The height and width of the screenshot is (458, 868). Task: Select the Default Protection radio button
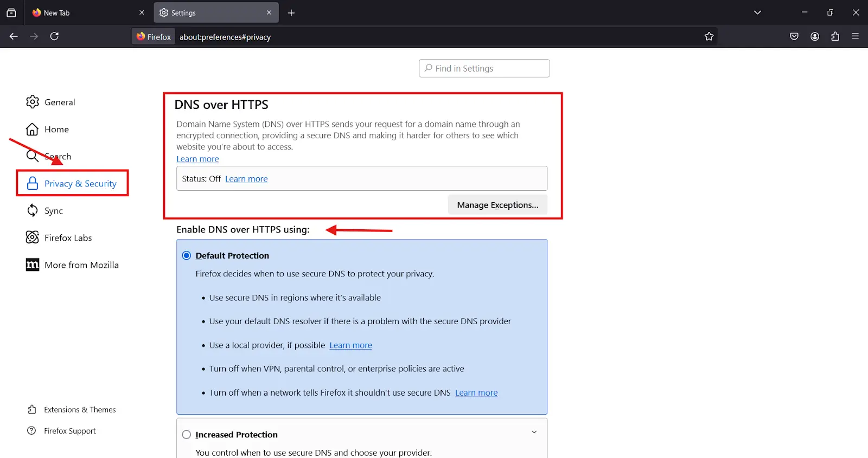pos(187,256)
